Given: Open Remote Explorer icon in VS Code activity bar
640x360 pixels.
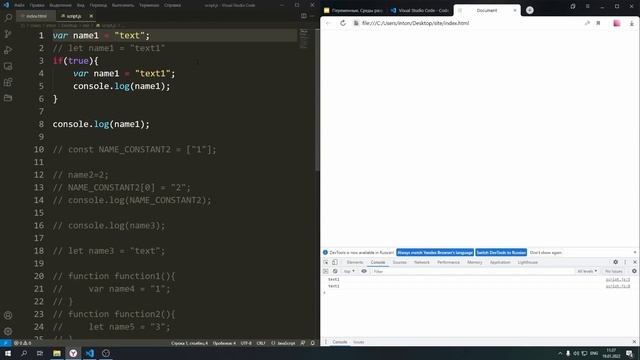Looking at the screenshot, I should click(x=8, y=66).
